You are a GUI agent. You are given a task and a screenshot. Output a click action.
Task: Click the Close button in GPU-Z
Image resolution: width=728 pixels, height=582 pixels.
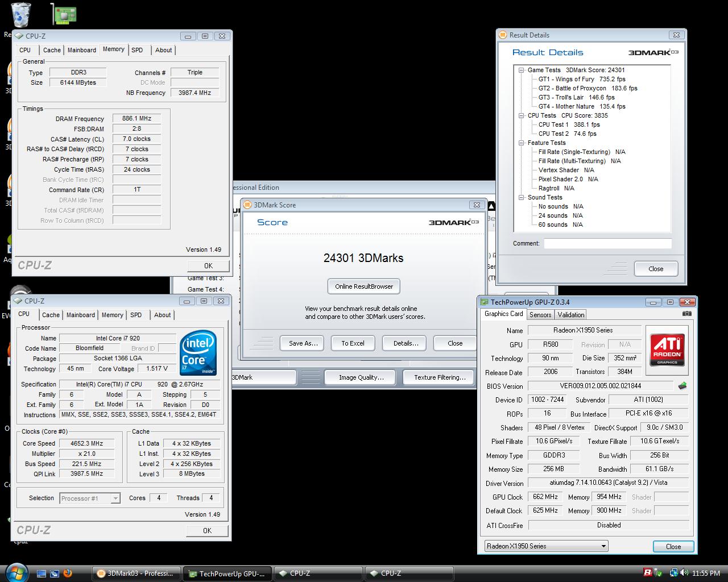[673, 546]
